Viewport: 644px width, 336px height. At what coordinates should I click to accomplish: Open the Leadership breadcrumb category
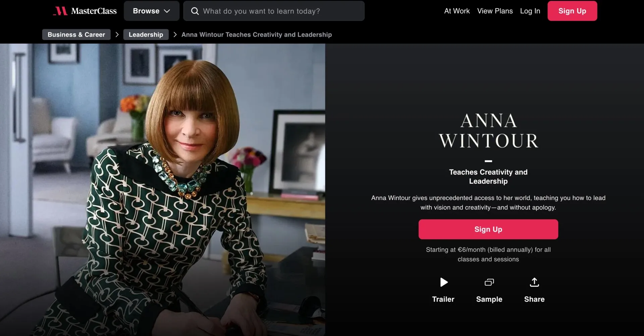pos(146,35)
